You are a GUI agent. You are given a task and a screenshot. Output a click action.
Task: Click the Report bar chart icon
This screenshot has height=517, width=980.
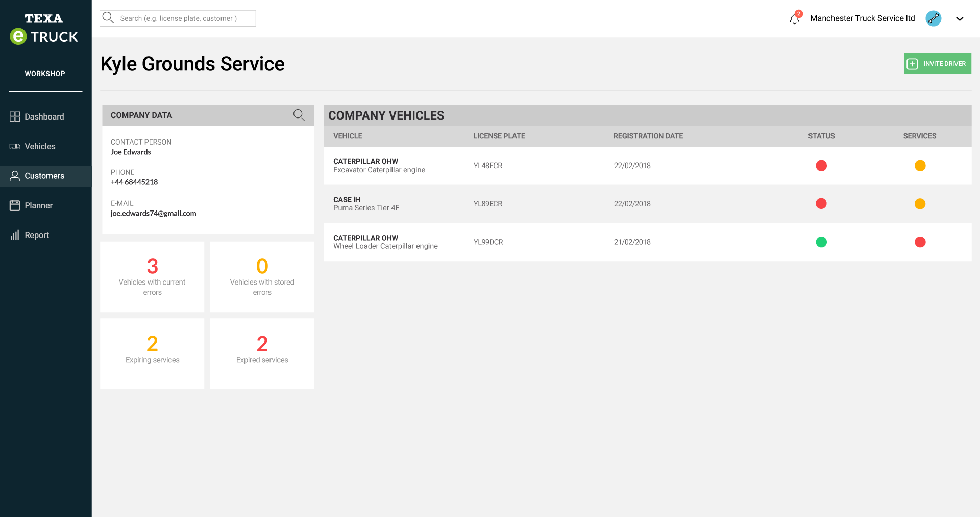click(x=15, y=235)
